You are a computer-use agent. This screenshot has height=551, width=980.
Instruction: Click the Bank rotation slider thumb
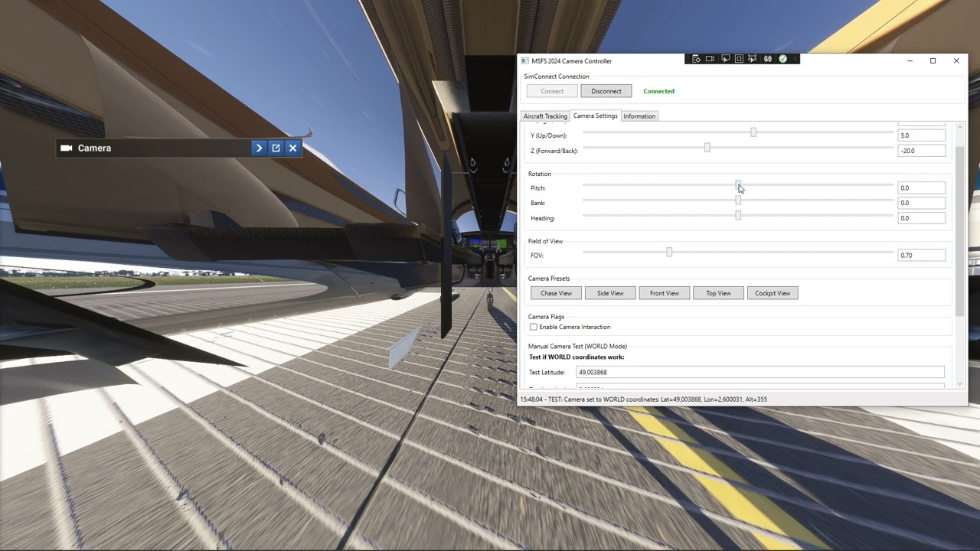pos(738,200)
